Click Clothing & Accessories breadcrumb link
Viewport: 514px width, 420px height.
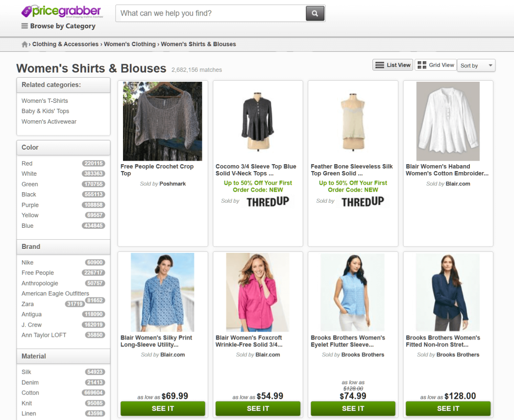65,44
